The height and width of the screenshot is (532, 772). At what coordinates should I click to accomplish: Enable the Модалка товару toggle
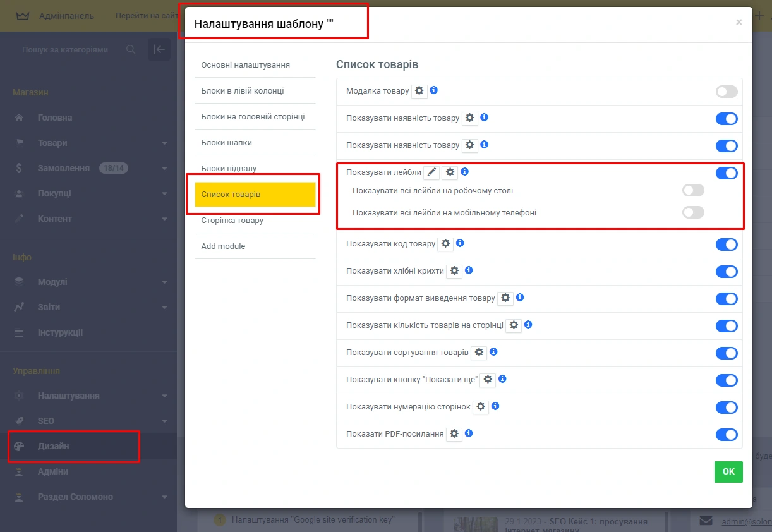(726, 92)
